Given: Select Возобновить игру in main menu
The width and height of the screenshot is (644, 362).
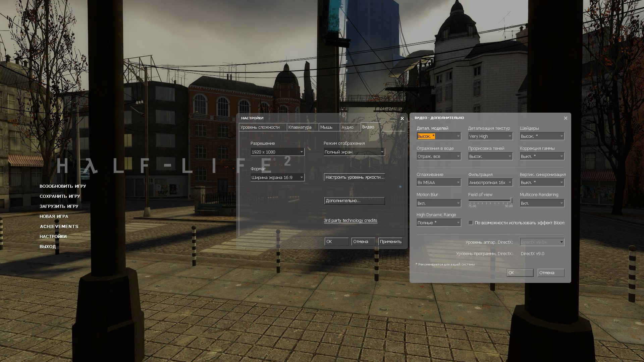Looking at the screenshot, I should [63, 186].
